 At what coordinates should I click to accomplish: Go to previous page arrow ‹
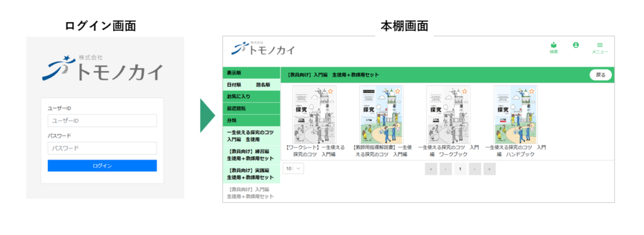446,169
